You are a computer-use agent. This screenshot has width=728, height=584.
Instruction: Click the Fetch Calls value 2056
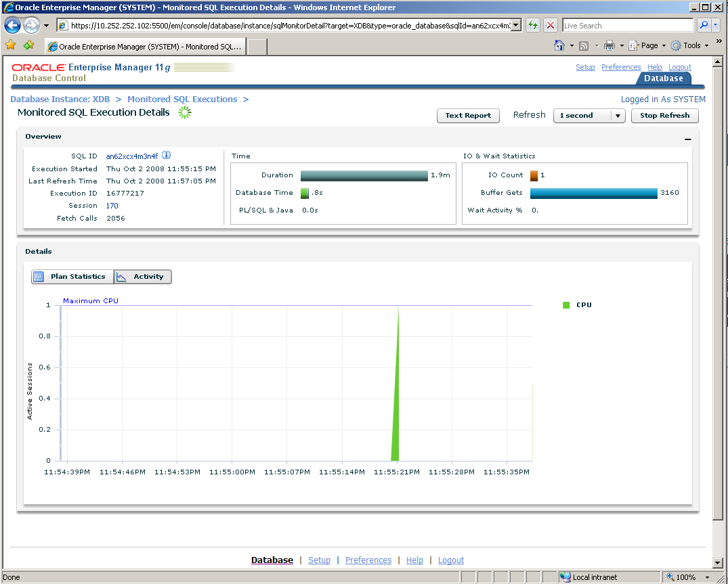[x=116, y=219]
